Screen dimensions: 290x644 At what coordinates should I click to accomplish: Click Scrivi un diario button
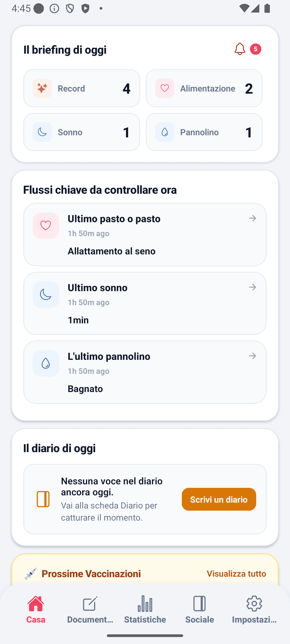pyautogui.click(x=219, y=499)
